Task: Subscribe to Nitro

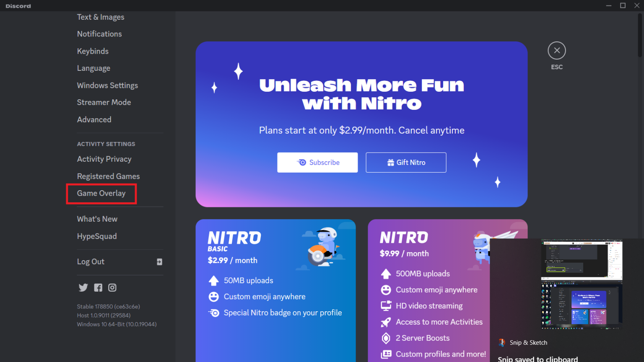Action: [x=317, y=163]
